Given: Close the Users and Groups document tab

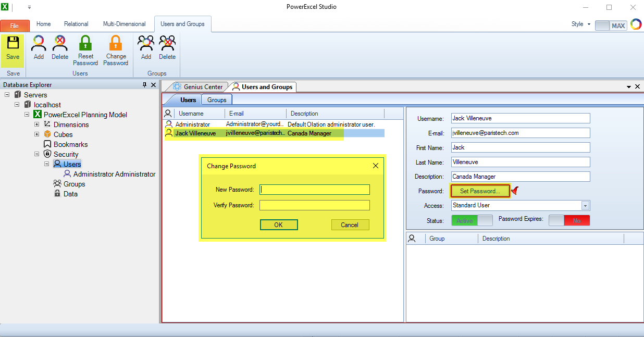Looking at the screenshot, I should point(638,86).
